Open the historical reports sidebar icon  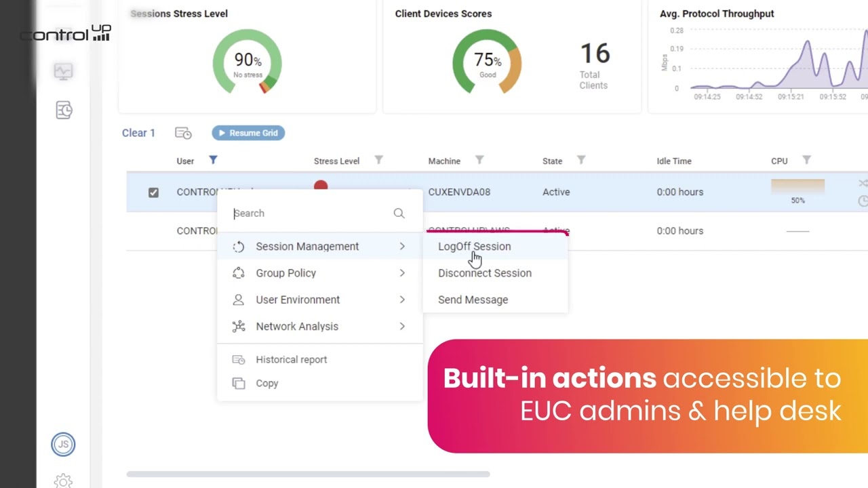tap(64, 110)
